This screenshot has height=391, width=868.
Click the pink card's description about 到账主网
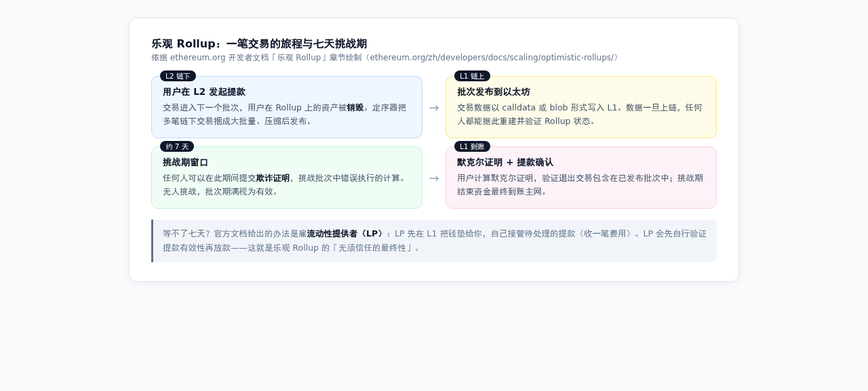[x=581, y=184]
